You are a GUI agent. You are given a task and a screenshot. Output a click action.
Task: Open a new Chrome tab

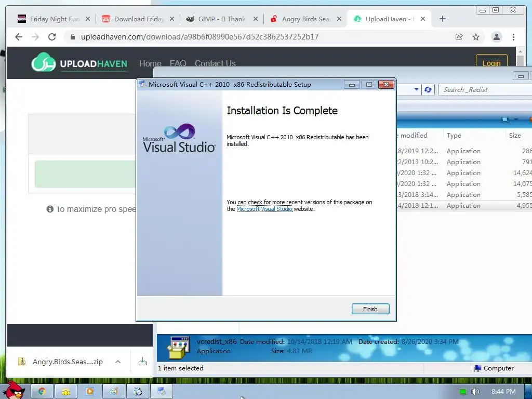coord(443,19)
